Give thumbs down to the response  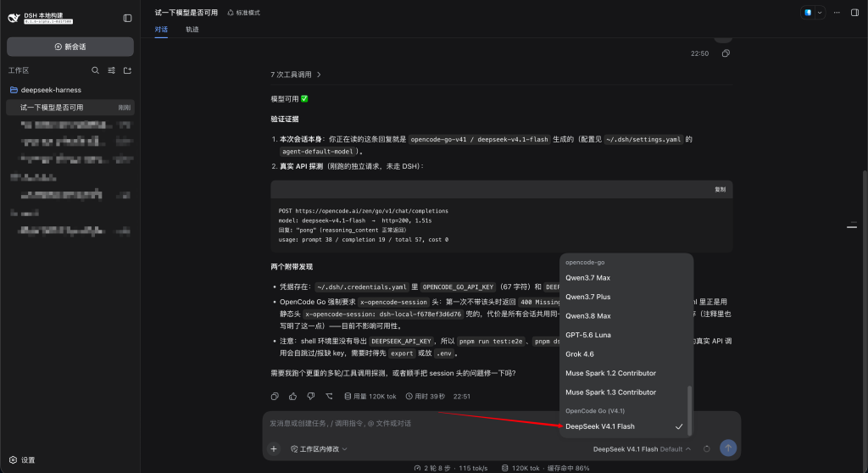[311, 396]
